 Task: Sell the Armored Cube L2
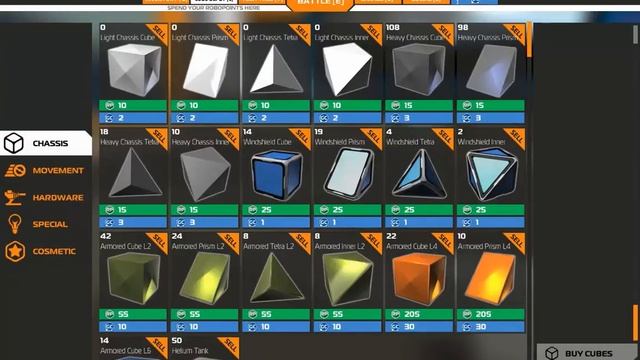coord(158,241)
